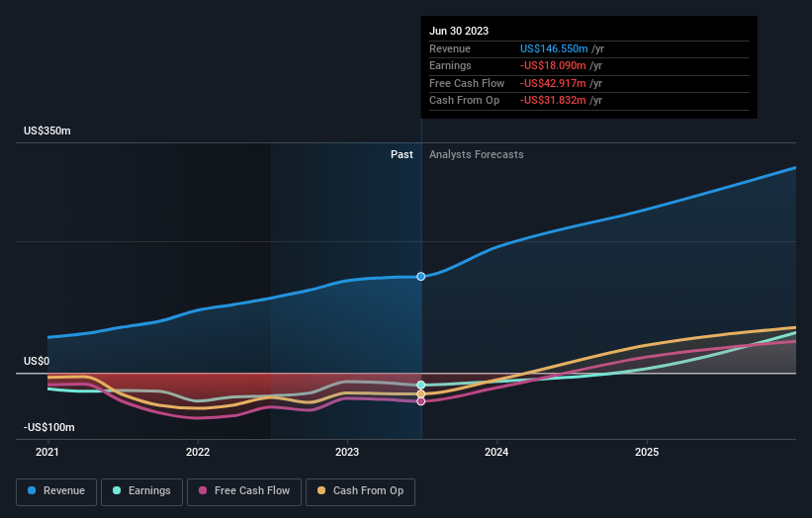The height and width of the screenshot is (518, 812).
Task: Click the US$146.550m revenue value
Action: click(554, 48)
